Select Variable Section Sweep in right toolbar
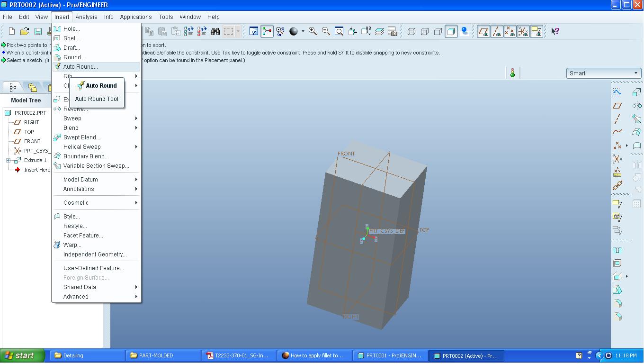Viewport: 644px width, 364px height. point(636,118)
